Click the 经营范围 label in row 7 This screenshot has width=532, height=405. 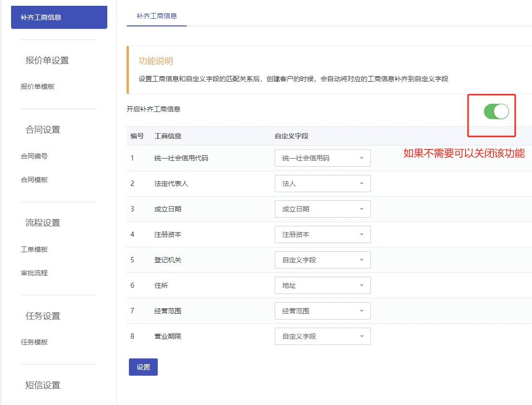167,310
